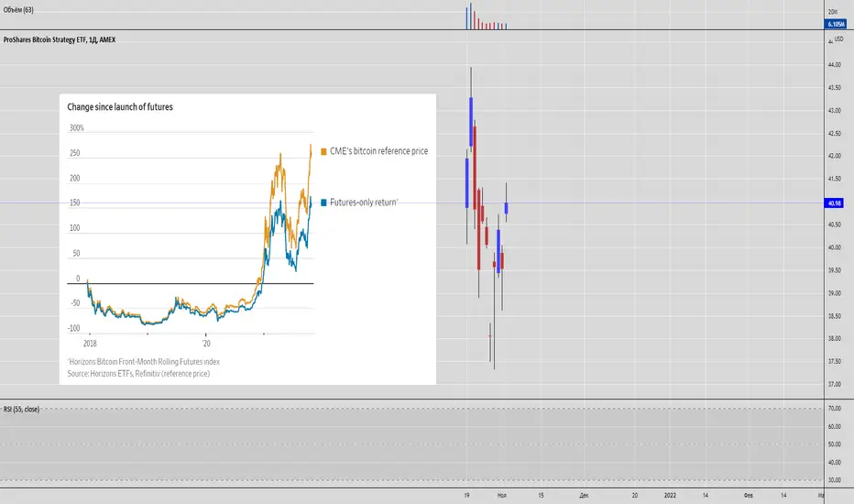Click the 37.50 price axis label
Viewport: 854px width, 504px height.
pyautogui.click(x=835, y=361)
